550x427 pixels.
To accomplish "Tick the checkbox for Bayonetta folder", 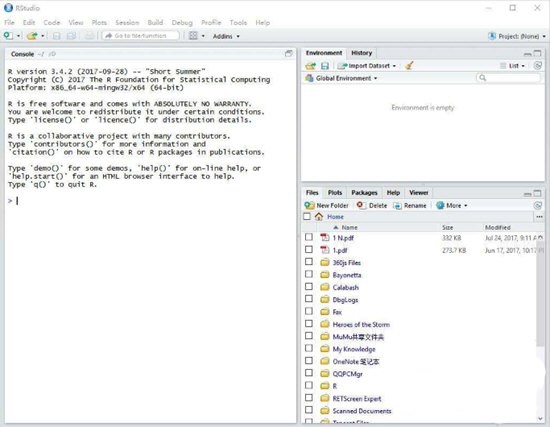I will point(309,274).
